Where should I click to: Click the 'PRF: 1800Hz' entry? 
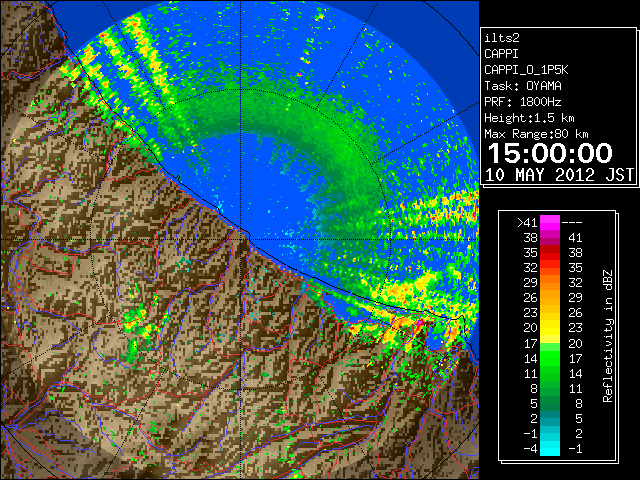(x=523, y=102)
